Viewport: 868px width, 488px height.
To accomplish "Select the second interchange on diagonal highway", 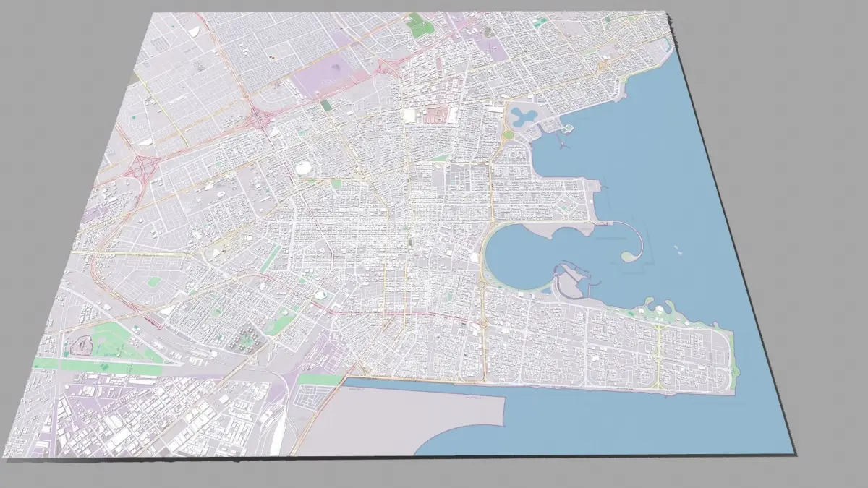I will [x=258, y=118].
